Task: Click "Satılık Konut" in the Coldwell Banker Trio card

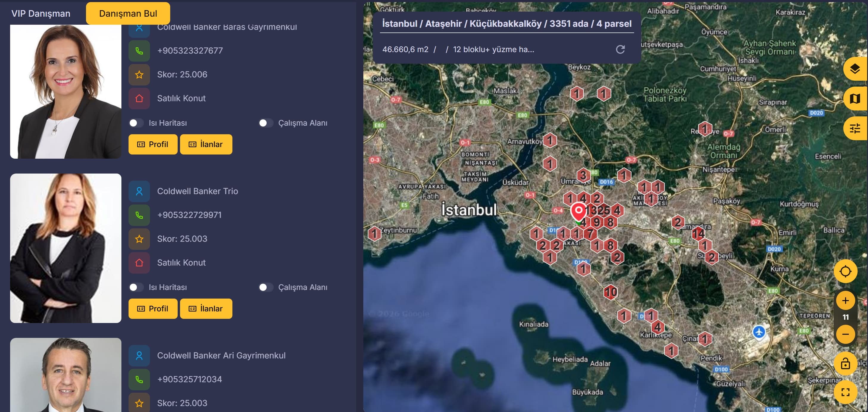Action: point(181,263)
